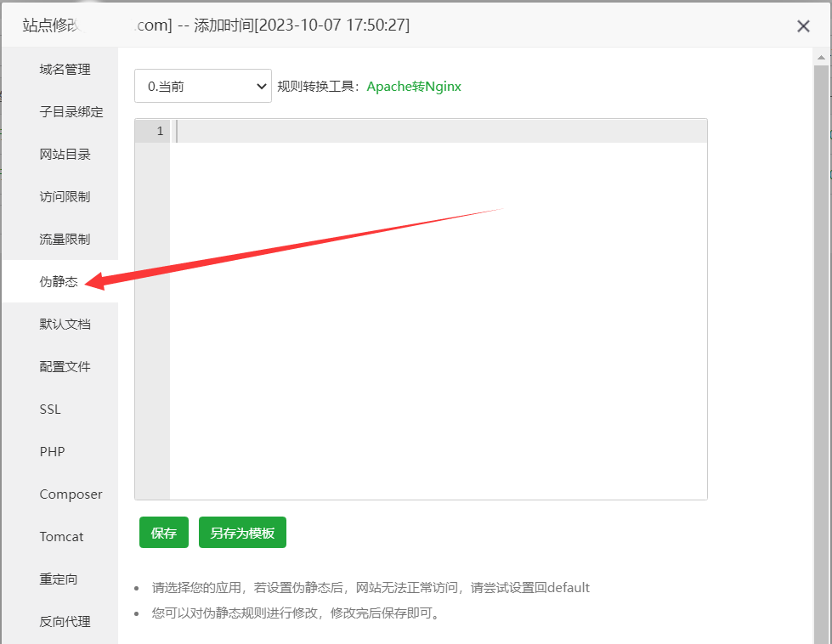This screenshot has height=644, width=832.
Task: Open the 0.当前 rewrite template dropdown
Action: click(203, 86)
